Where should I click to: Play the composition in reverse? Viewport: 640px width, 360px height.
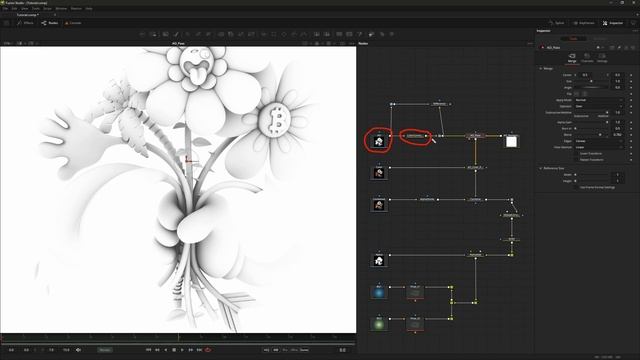[x=166, y=350]
